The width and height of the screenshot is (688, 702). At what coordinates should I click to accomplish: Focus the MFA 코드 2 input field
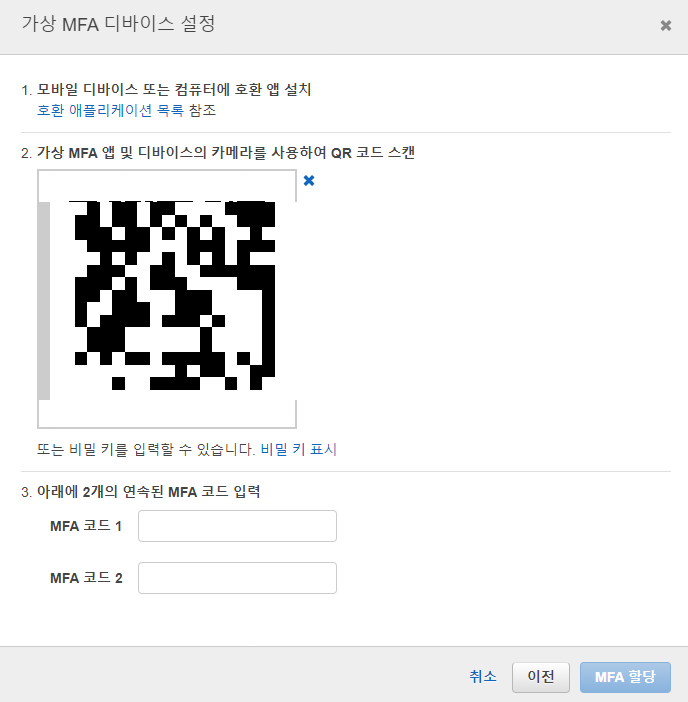pos(237,578)
